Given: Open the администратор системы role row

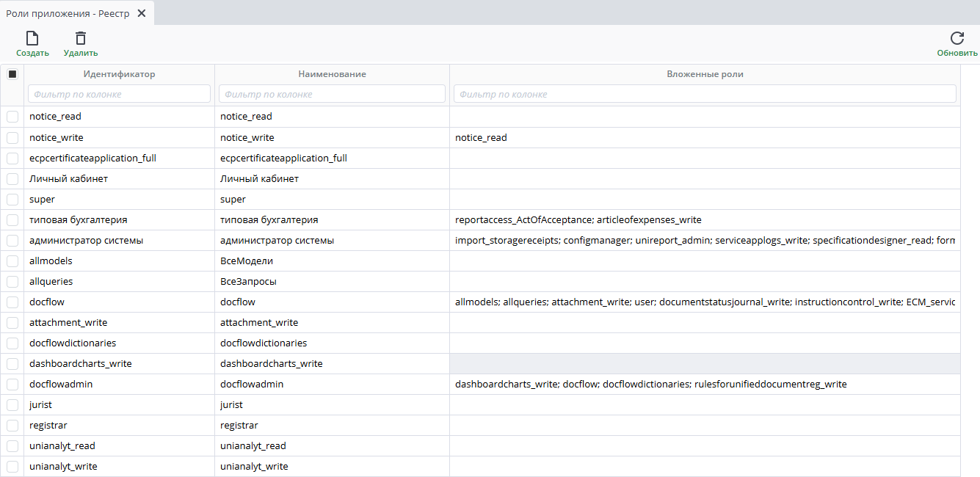Looking at the screenshot, I should [86, 241].
